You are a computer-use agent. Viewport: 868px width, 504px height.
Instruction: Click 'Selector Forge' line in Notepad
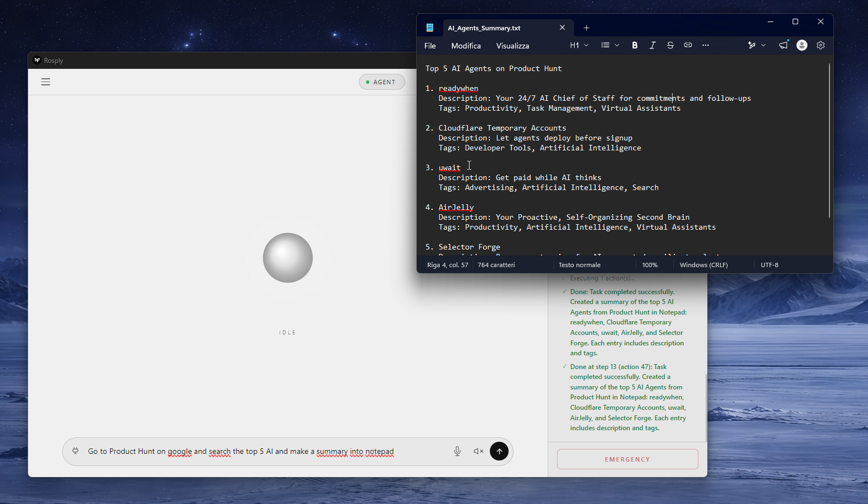(x=470, y=247)
